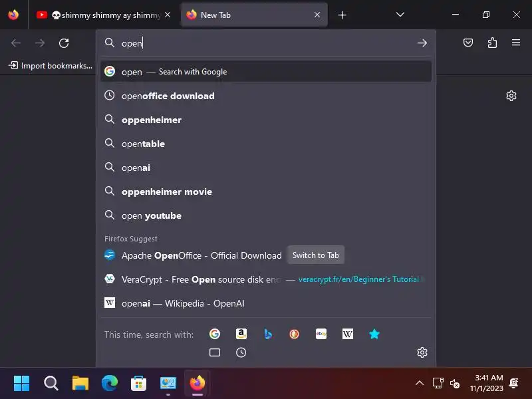Go back with the back arrow

pyautogui.click(x=16, y=43)
